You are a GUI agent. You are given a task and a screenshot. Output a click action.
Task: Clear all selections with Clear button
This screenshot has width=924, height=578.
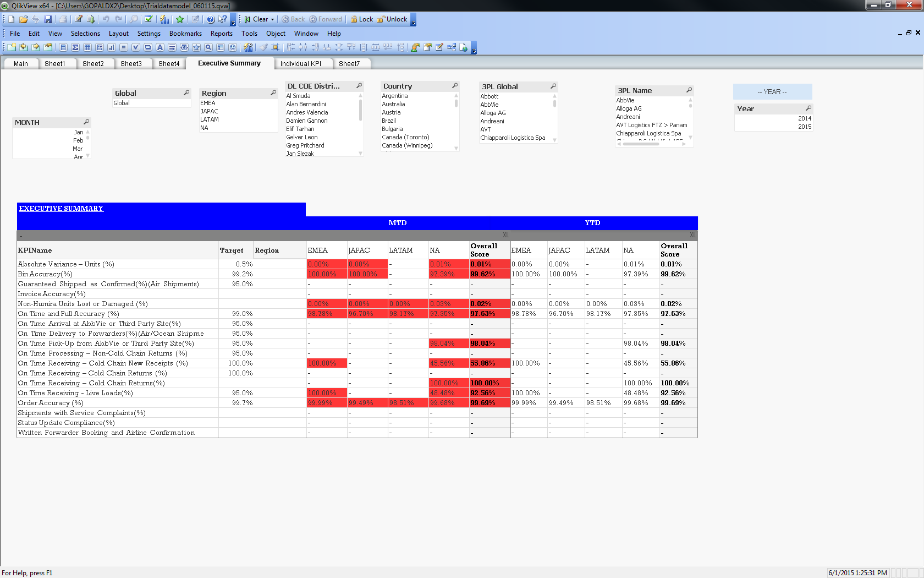256,19
